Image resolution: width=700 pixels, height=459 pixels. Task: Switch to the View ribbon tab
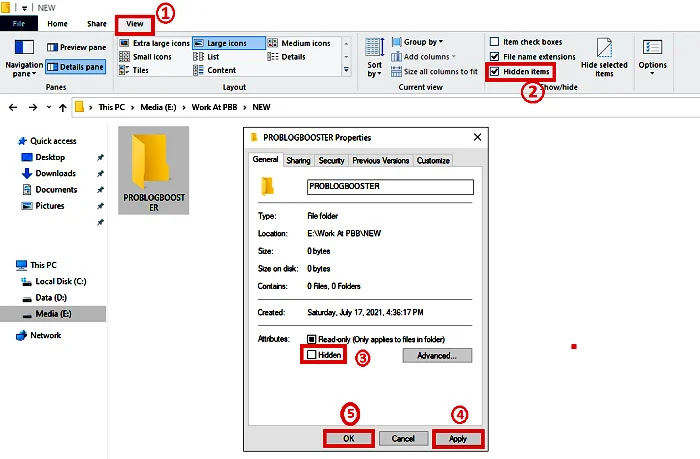135,24
